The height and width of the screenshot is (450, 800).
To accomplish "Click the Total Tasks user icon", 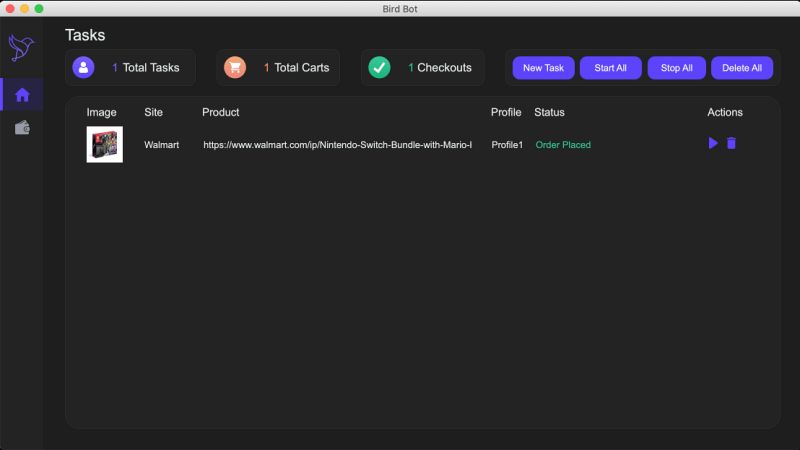I will pyautogui.click(x=83, y=67).
